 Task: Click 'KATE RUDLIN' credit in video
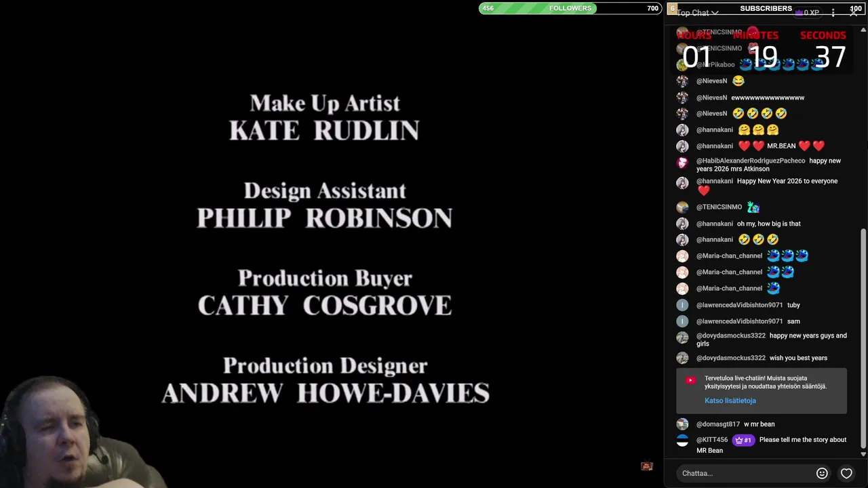(324, 130)
